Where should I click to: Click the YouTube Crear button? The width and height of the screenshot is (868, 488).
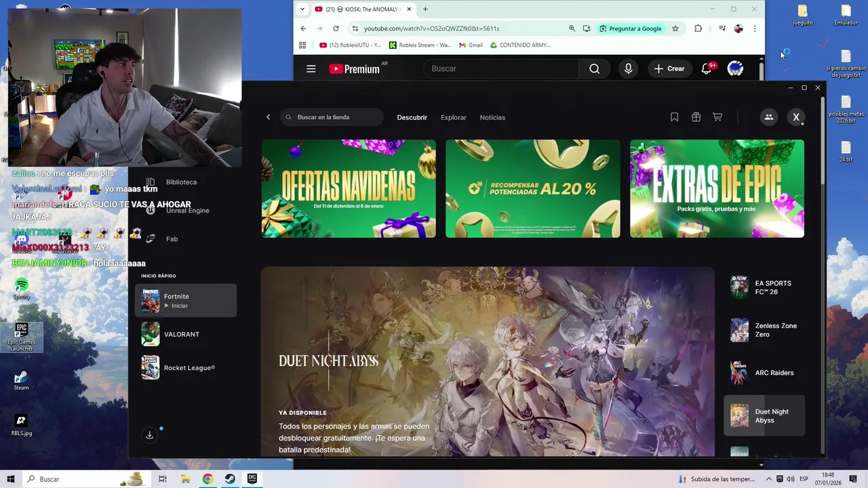click(x=669, y=68)
